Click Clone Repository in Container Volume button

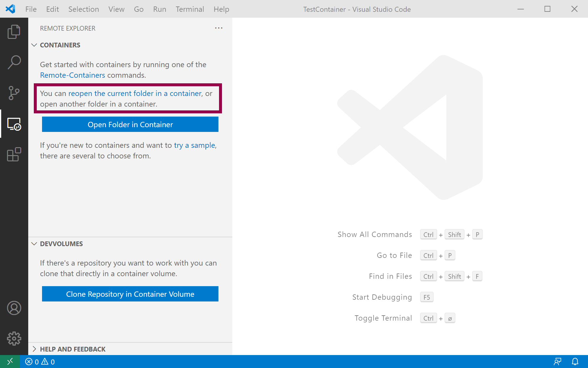coord(130,294)
